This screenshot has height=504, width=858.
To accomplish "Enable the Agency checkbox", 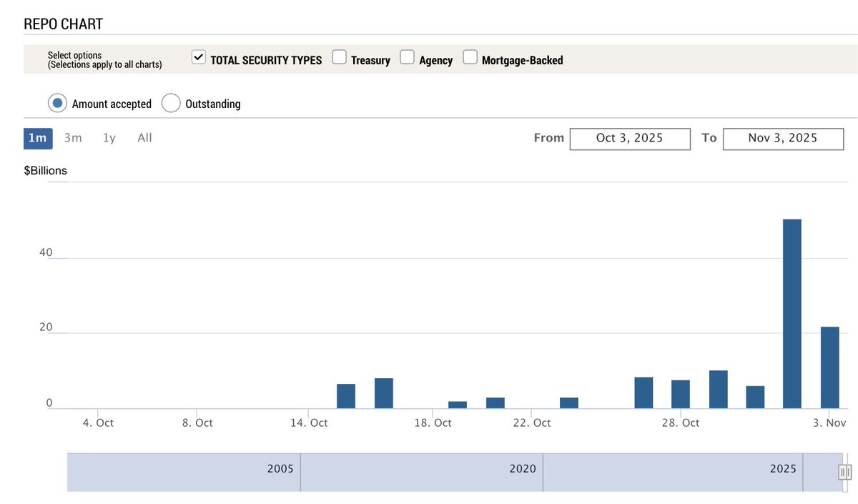I will tap(407, 57).
